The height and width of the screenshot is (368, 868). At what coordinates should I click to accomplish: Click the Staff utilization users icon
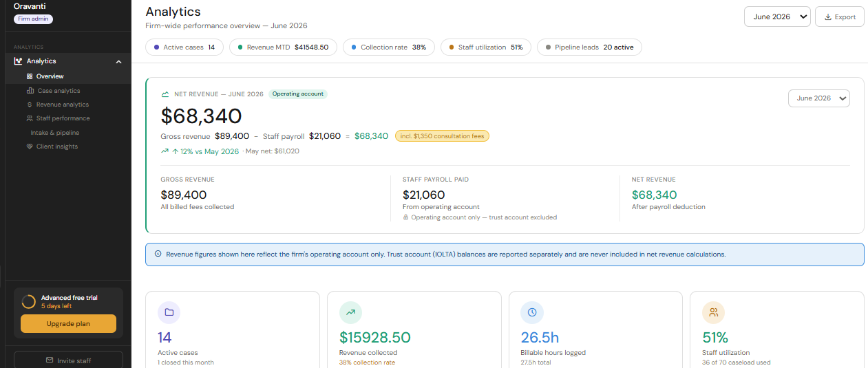714,312
